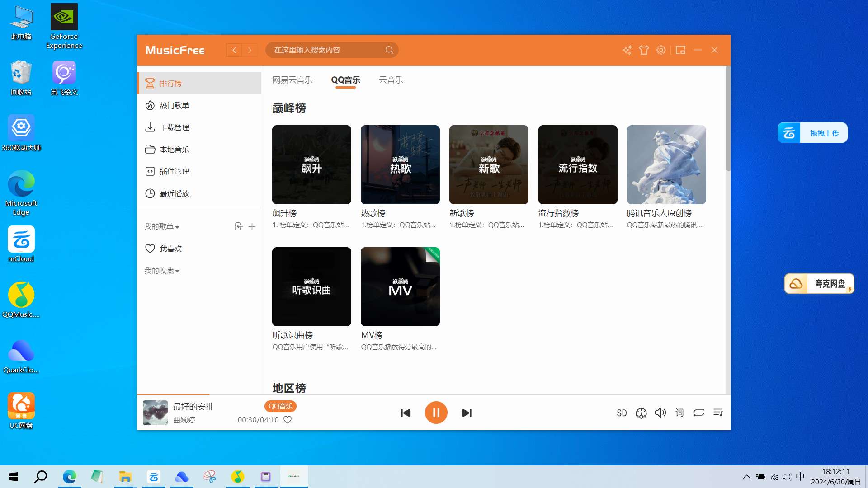
Task: Toggle the repeat mode button
Action: [x=699, y=413]
